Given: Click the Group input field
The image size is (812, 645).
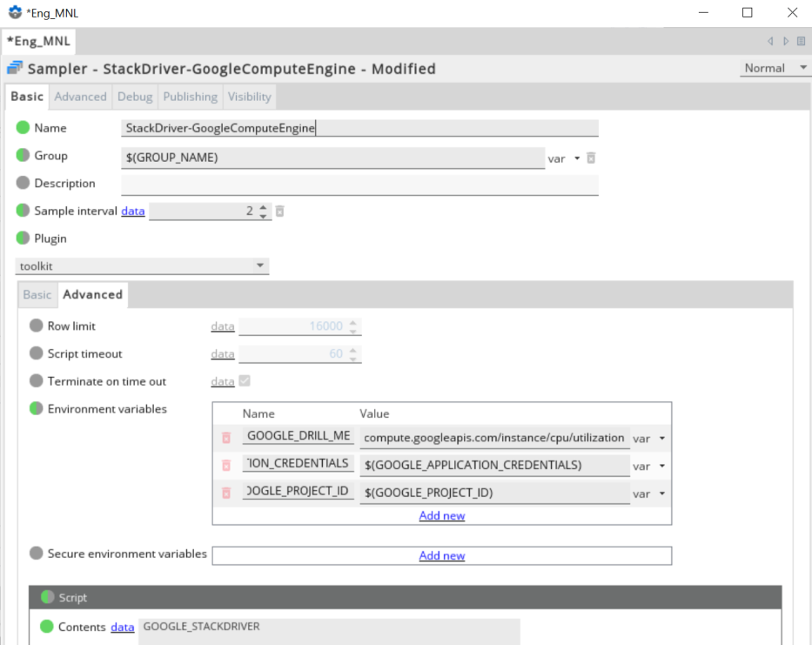Looking at the screenshot, I should coord(333,158).
